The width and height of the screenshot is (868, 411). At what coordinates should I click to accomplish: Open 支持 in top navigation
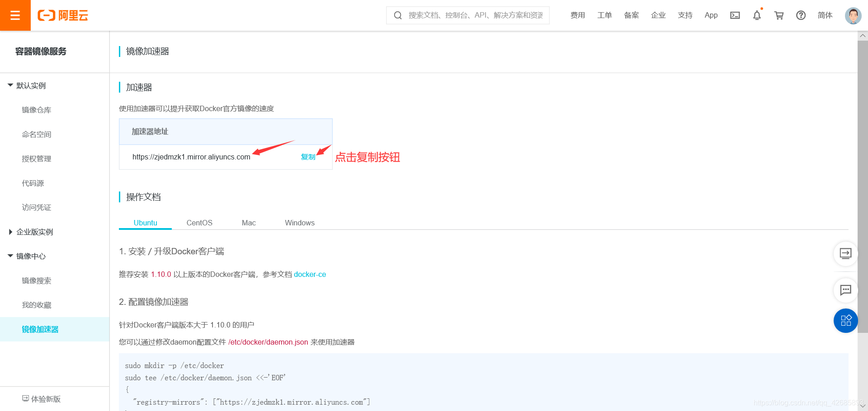[685, 15]
